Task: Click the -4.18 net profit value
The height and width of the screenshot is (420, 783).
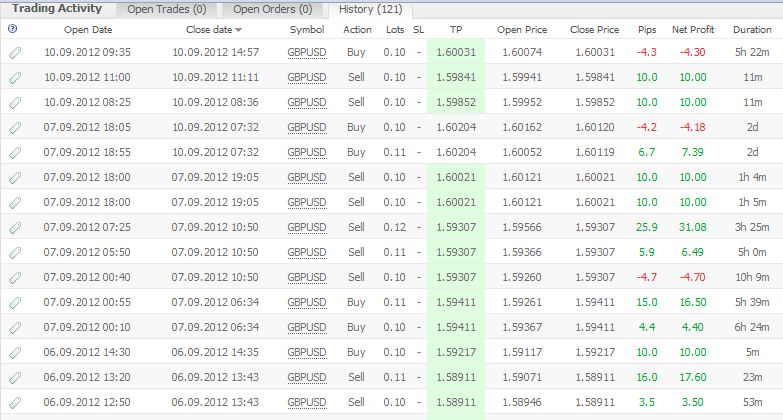Action: click(x=693, y=127)
